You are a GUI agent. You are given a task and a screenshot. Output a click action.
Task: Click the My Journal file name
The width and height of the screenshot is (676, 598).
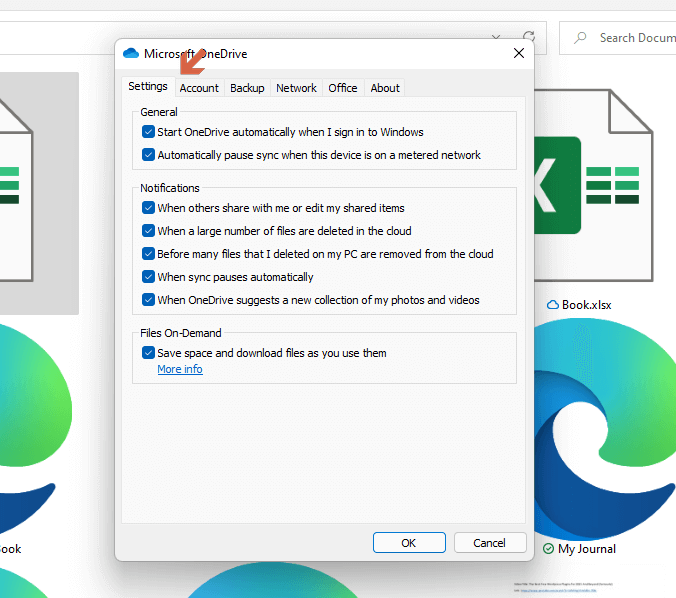[587, 549]
